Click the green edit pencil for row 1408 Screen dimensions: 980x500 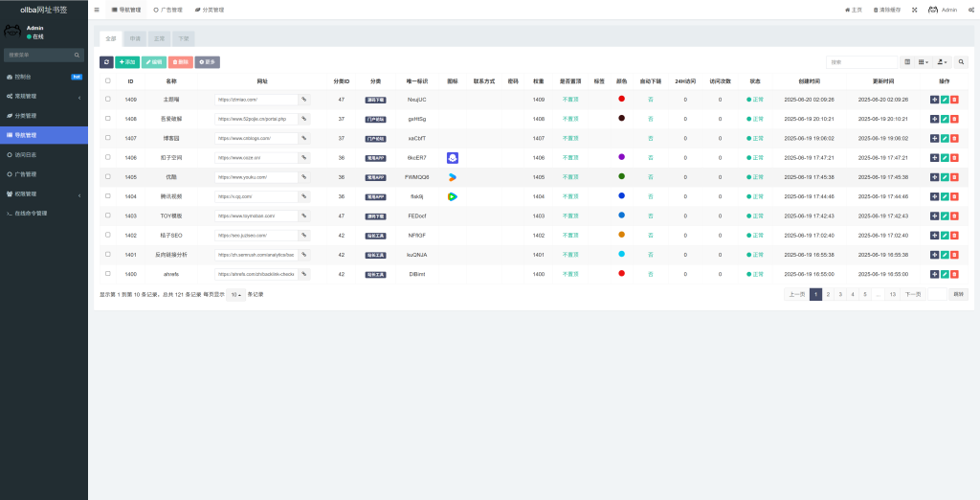944,119
